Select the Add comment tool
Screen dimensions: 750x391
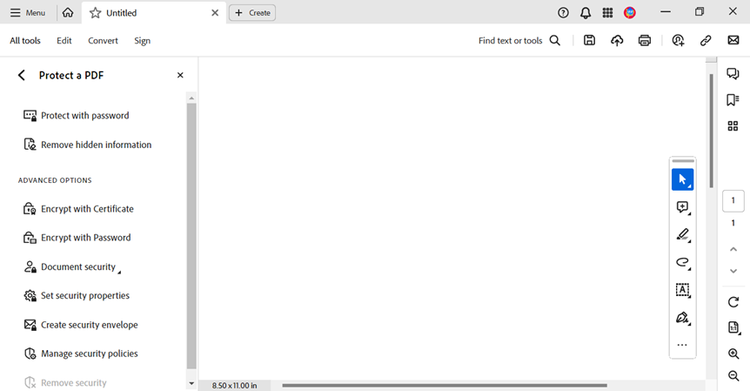pos(683,207)
